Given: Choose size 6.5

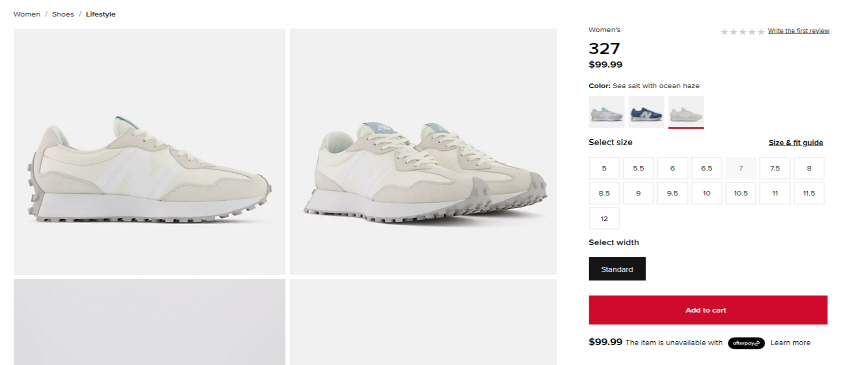Looking at the screenshot, I should click(x=706, y=168).
